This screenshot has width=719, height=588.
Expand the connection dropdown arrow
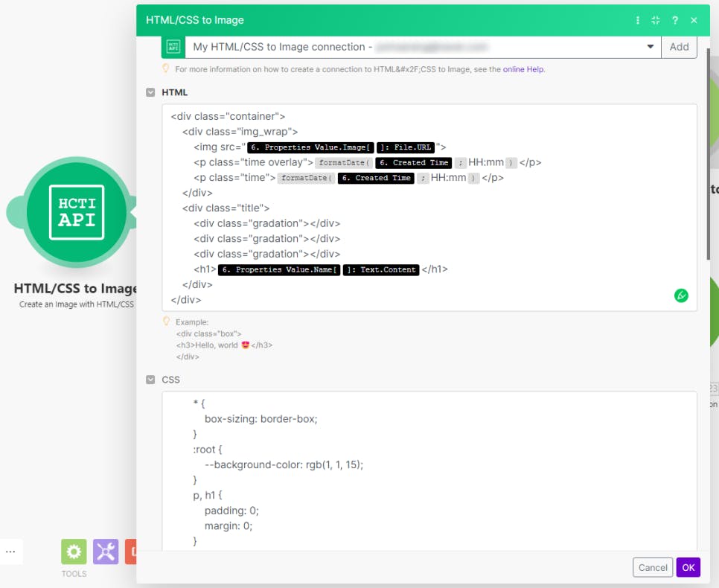(651, 47)
